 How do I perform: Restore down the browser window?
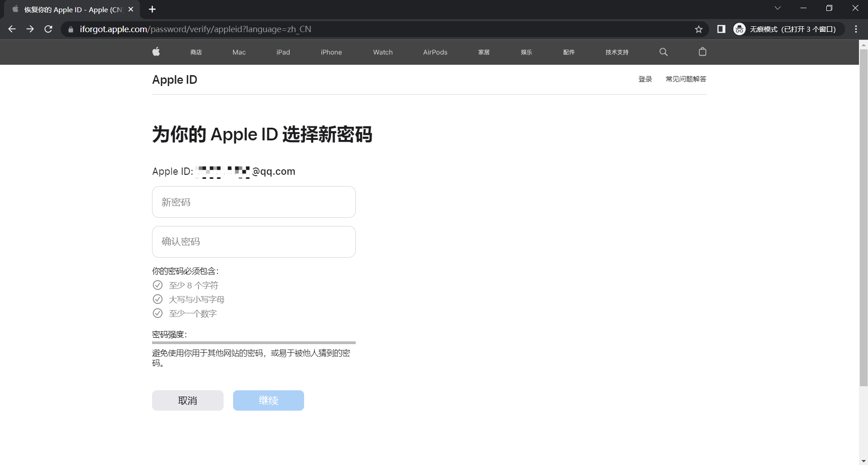(829, 8)
